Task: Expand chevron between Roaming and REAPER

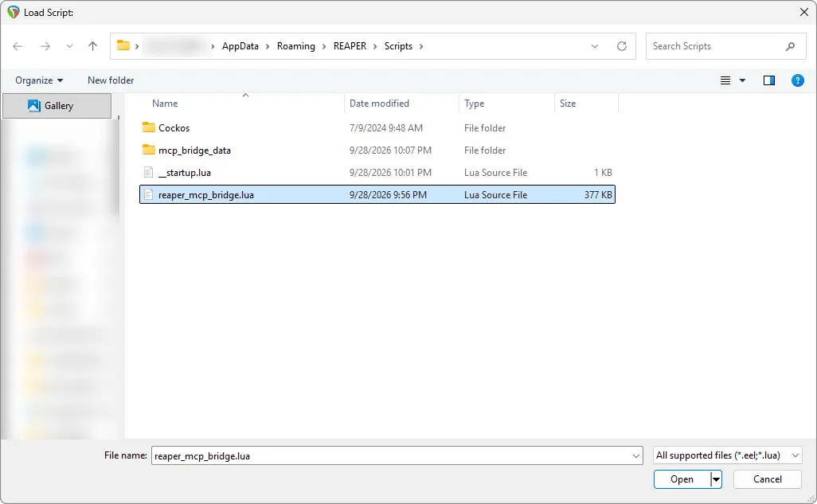Action: click(x=324, y=46)
